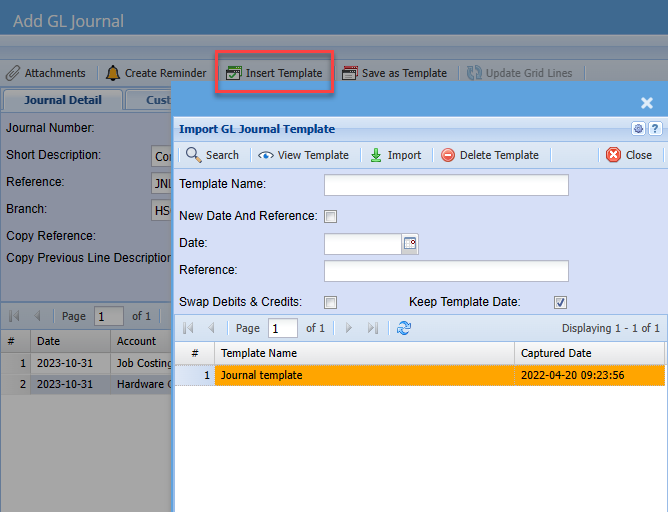Click the red Close button

point(629,155)
